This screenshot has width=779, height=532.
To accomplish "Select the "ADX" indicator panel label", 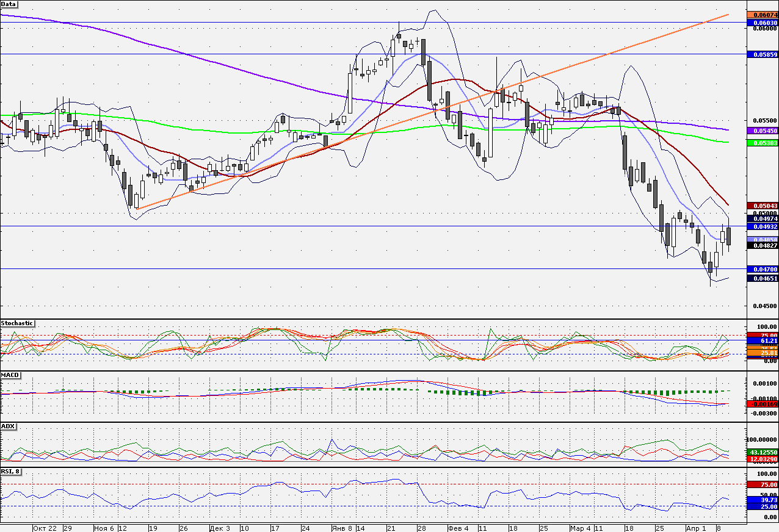I will (8, 426).
